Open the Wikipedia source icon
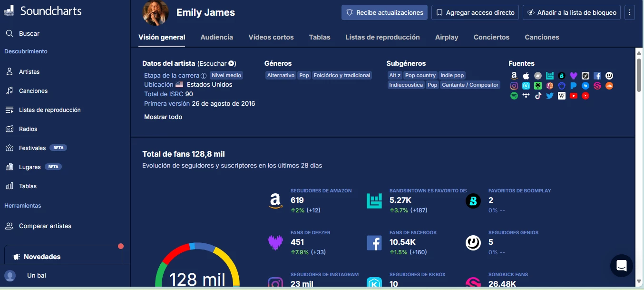This screenshot has width=644, height=290. pos(562,96)
